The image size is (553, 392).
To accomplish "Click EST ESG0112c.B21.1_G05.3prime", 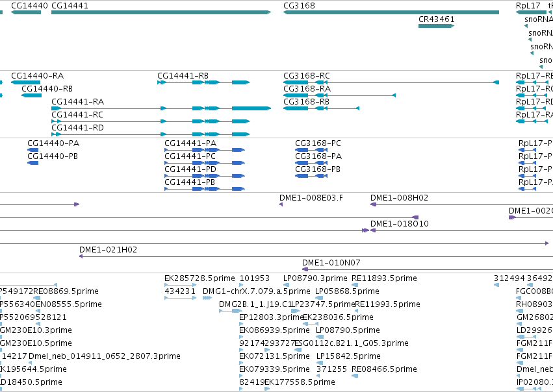I will 352,343.
